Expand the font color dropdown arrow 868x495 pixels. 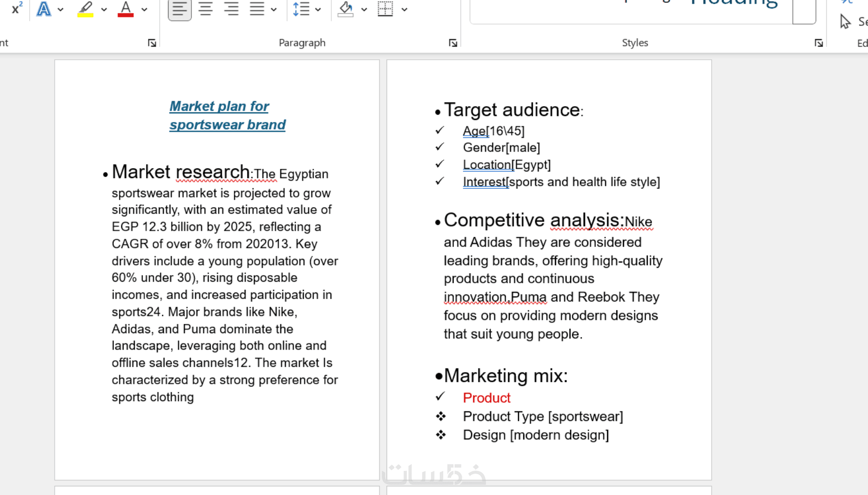tap(144, 9)
